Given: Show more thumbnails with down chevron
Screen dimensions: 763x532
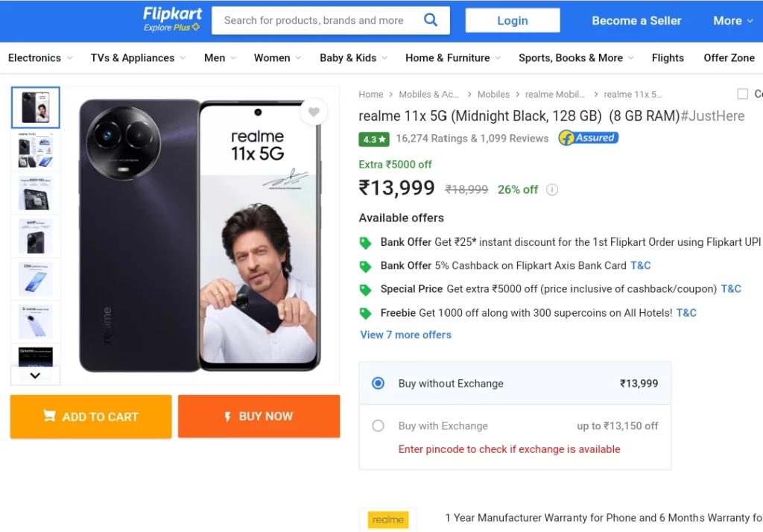Looking at the screenshot, I should point(35,376).
